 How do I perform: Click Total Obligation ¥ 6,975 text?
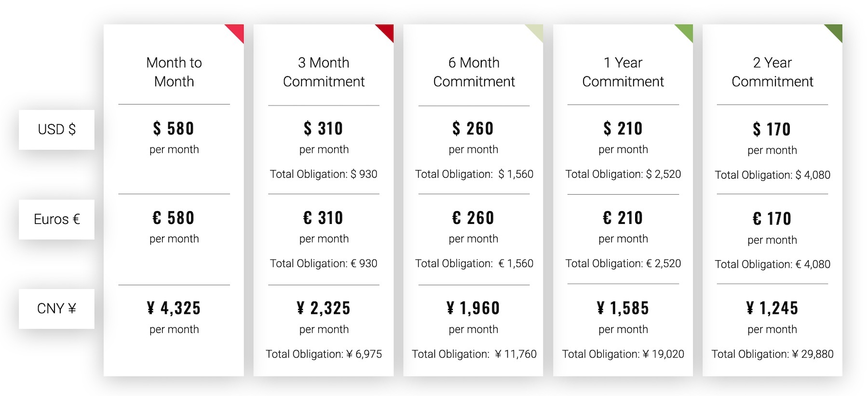click(x=324, y=354)
